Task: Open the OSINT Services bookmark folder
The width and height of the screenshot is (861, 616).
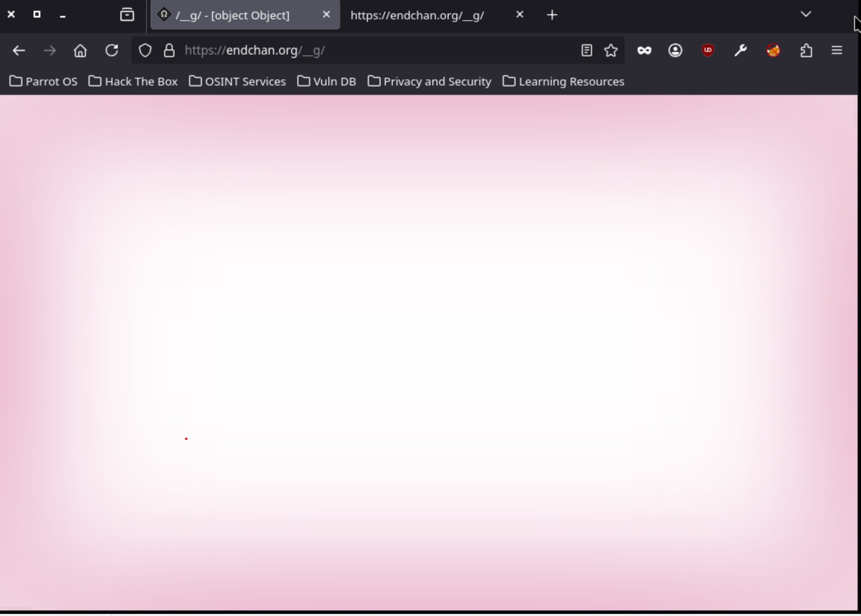Action: coord(237,82)
